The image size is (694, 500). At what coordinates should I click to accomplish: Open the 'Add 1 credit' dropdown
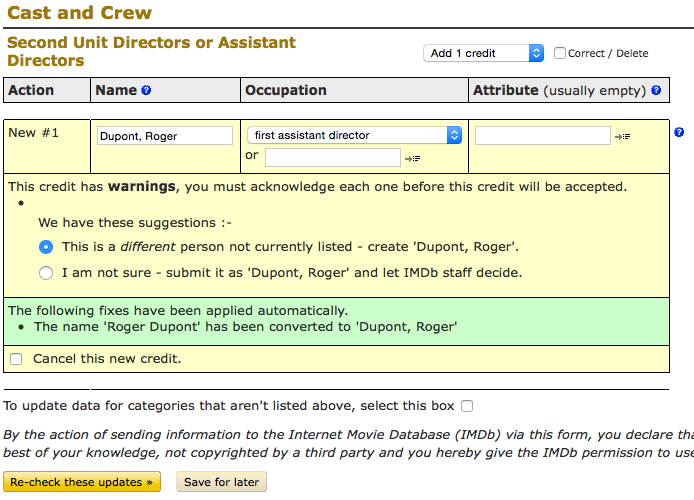pos(483,53)
